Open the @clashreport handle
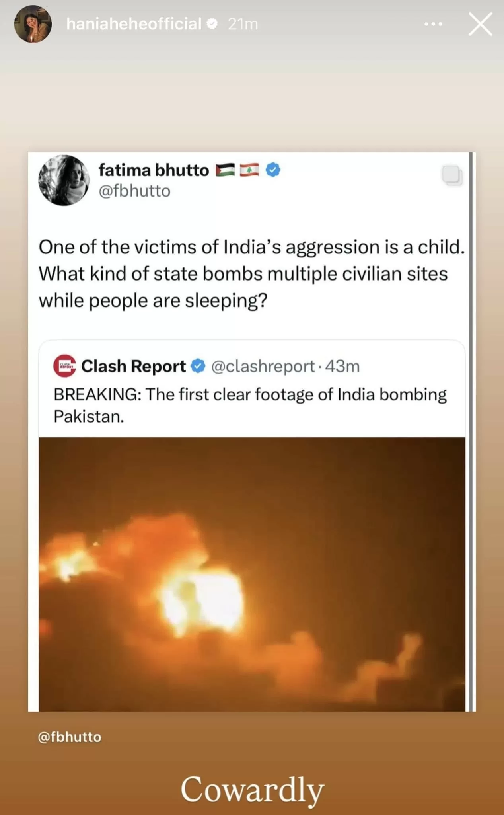The height and width of the screenshot is (815, 504). [x=263, y=366]
